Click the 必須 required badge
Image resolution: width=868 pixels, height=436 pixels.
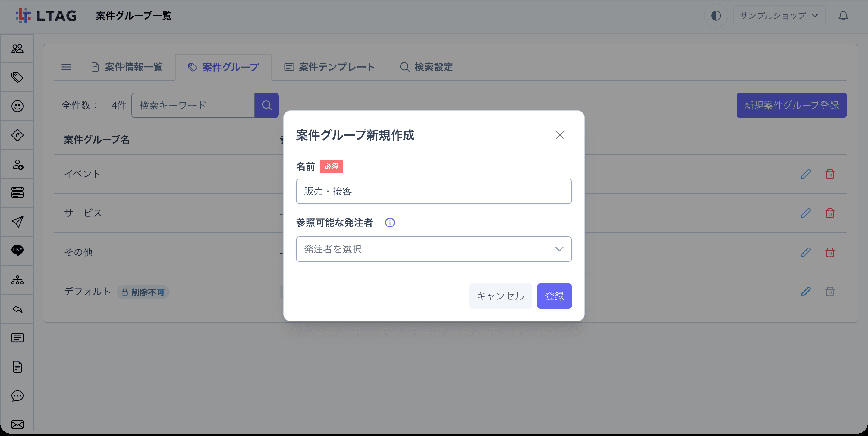point(332,166)
